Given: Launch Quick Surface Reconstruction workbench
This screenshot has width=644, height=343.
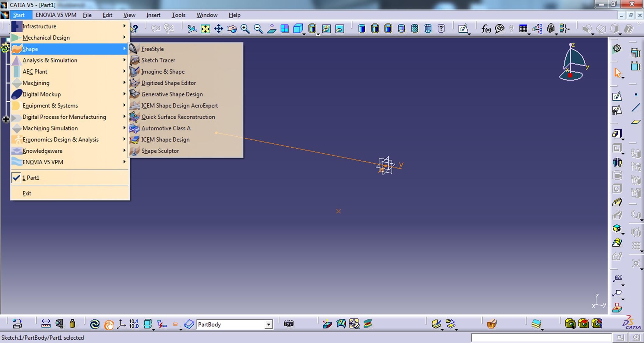Looking at the screenshot, I should pyautogui.click(x=185, y=117).
